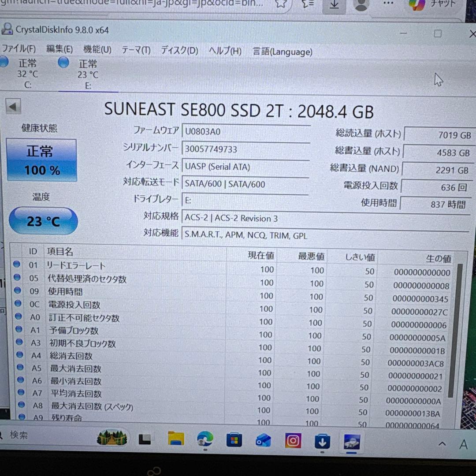Click the CrystalDiskInfo title bar app icon
This screenshot has height=476, width=476.
click(7, 29)
